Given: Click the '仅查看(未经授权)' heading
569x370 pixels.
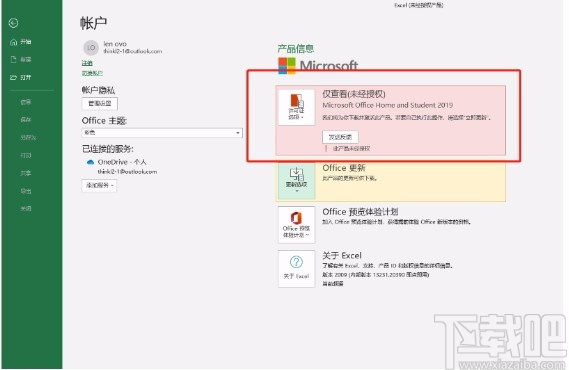Looking at the screenshot, I should (x=354, y=94).
